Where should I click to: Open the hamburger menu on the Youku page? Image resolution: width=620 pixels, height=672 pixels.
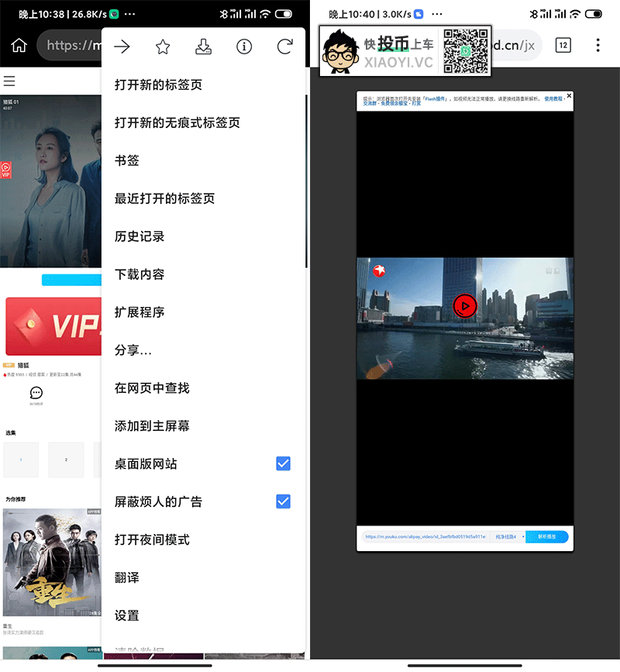(9, 81)
